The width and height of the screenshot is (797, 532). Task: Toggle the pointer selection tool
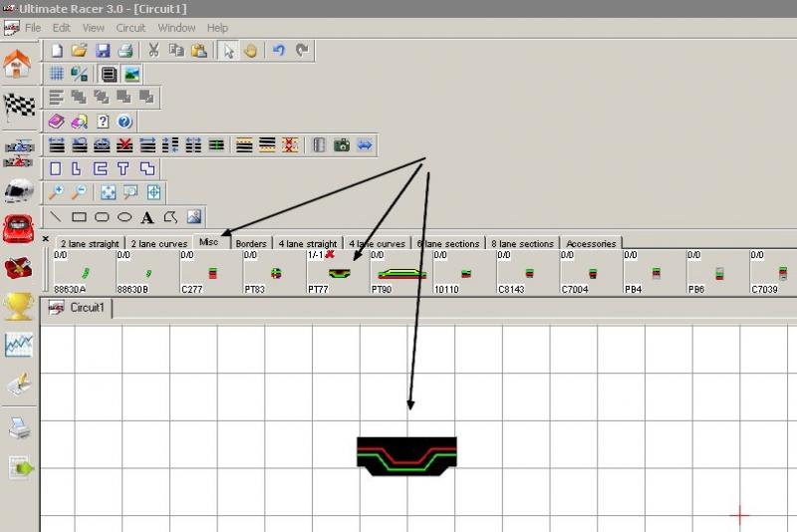[227, 50]
